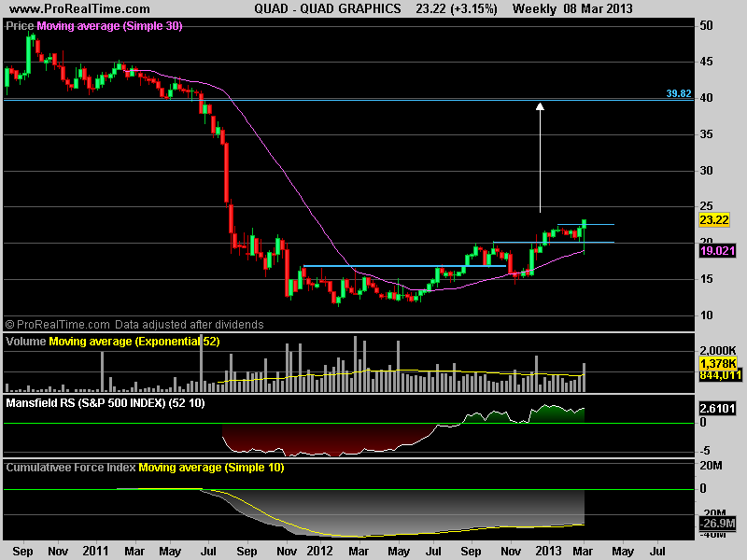Click the Moving average (Simple 10) label
Image resolution: width=747 pixels, height=560 pixels.
pos(212,468)
